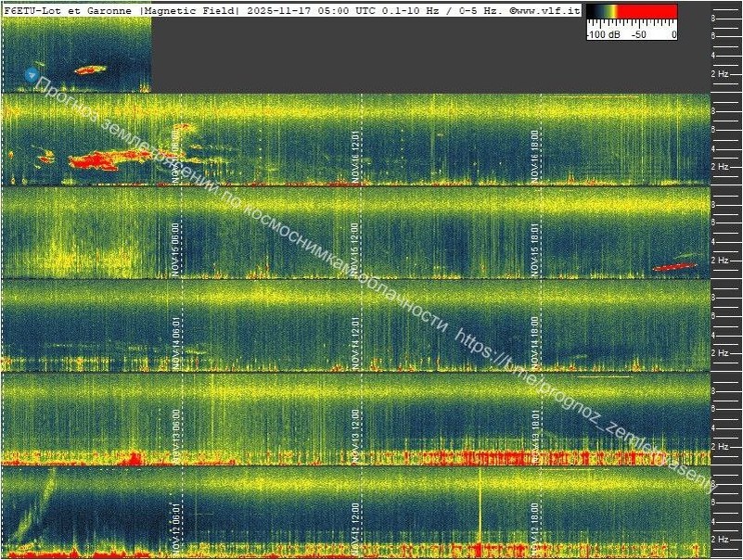Screen dimensions: 743x560
Task: Click the 2 Hz axis label of the NOV 14 row
Action: tap(719, 353)
